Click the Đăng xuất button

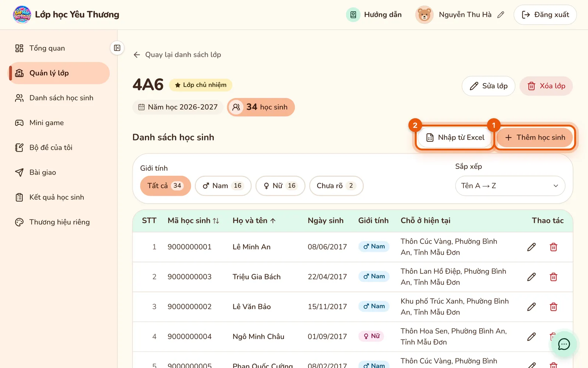[545, 15]
